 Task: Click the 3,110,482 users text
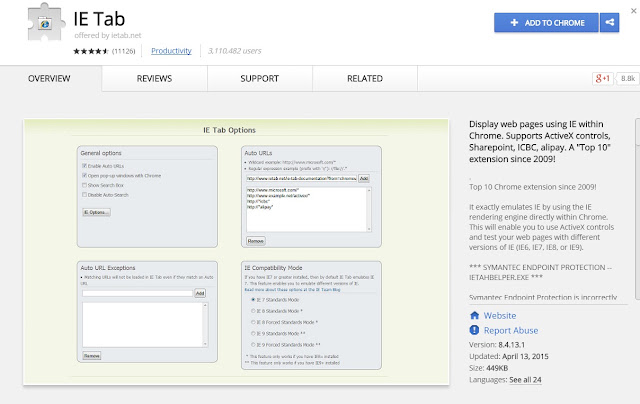pyautogui.click(x=235, y=51)
